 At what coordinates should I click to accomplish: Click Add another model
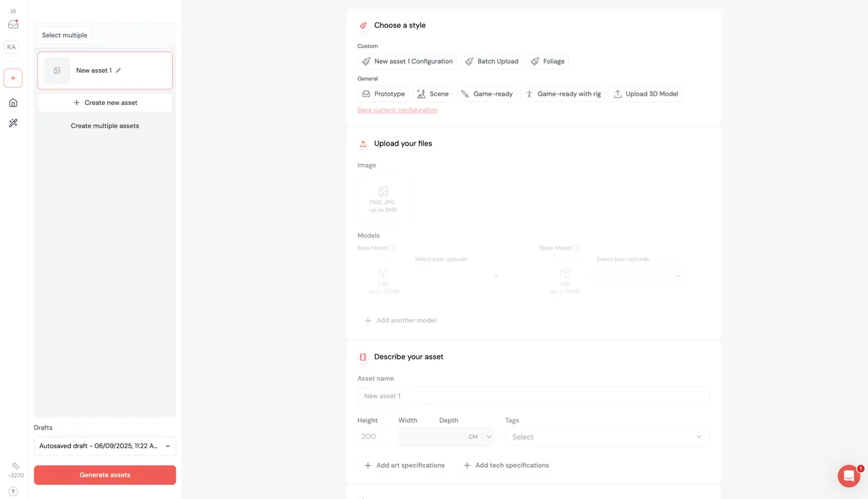pos(400,321)
